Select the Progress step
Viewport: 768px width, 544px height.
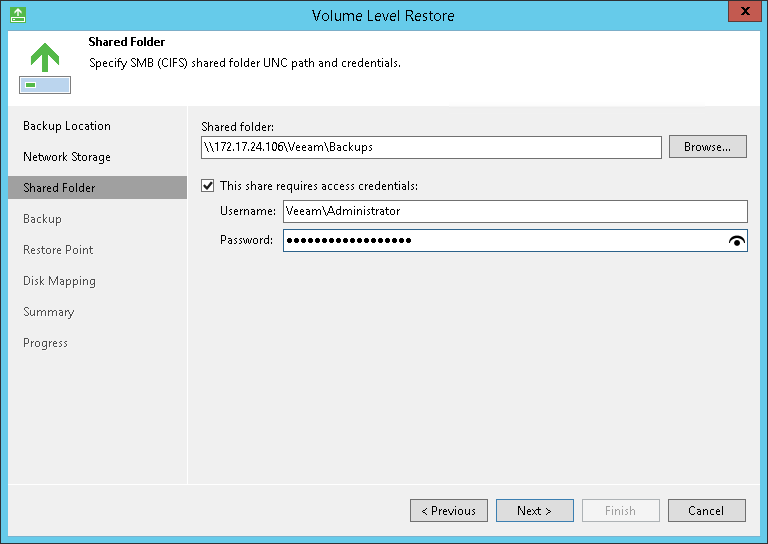45,343
